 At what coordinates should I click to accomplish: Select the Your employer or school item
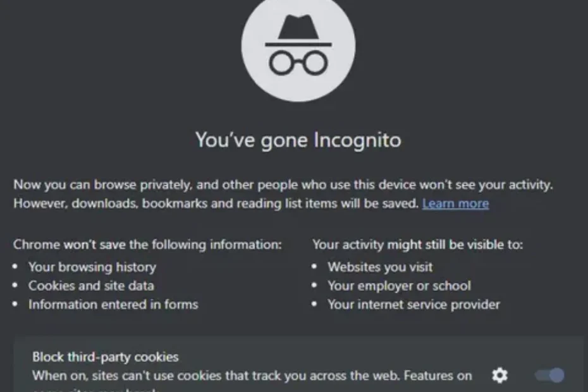[x=400, y=286]
